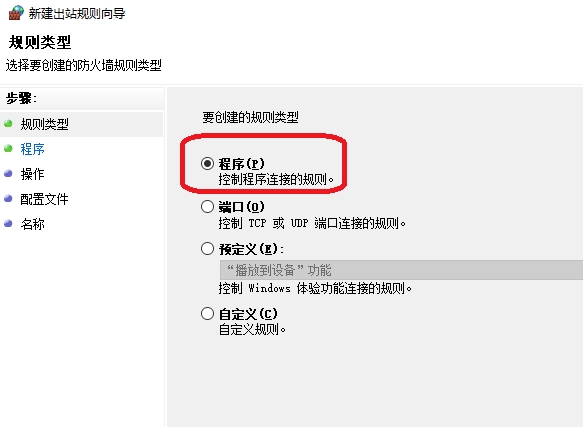The height and width of the screenshot is (427, 583).
Task: Choose the 自定义(C) radio option
Action: [207, 314]
